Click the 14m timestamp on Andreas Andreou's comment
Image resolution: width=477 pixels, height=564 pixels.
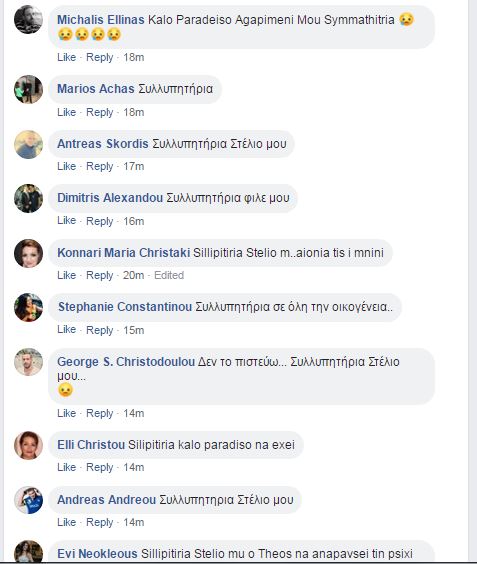coord(133,522)
